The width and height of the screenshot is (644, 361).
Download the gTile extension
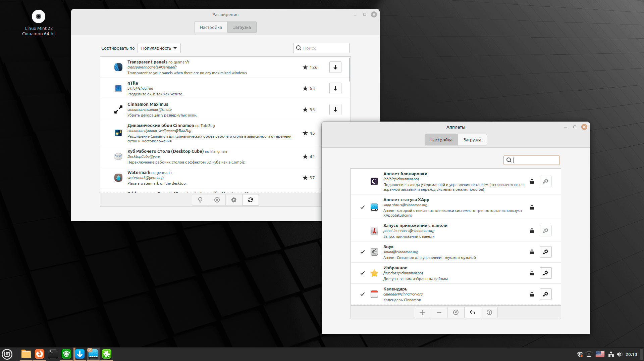pyautogui.click(x=335, y=88)
